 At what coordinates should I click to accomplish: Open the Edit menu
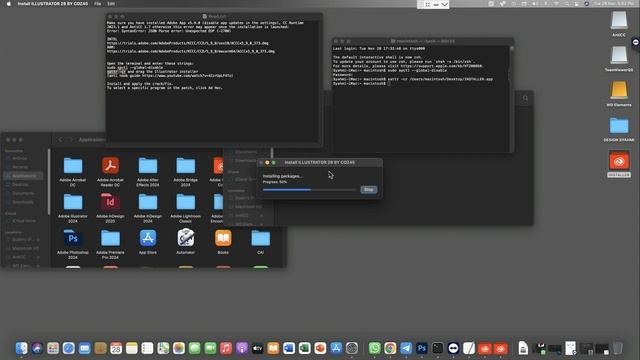coord(111,4)
